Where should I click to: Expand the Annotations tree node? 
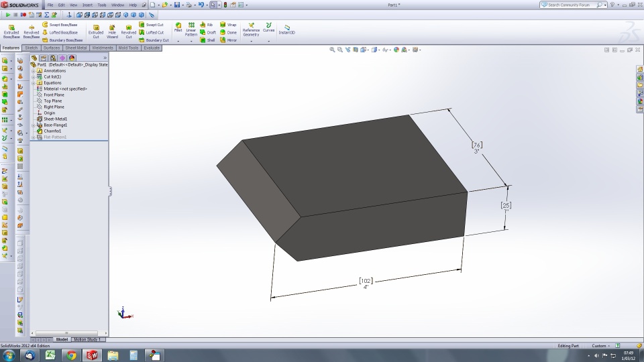(x=34, y=70)
